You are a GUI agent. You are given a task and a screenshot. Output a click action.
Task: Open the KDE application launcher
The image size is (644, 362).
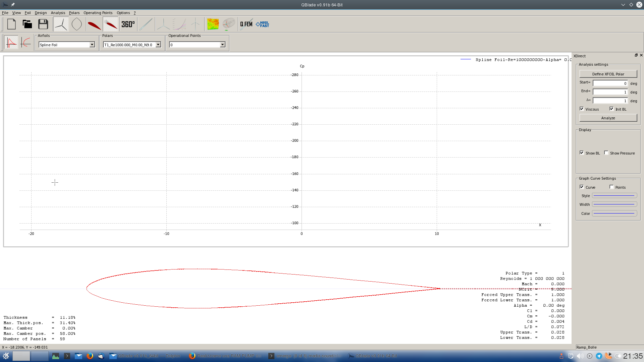[x=6, y=356]
